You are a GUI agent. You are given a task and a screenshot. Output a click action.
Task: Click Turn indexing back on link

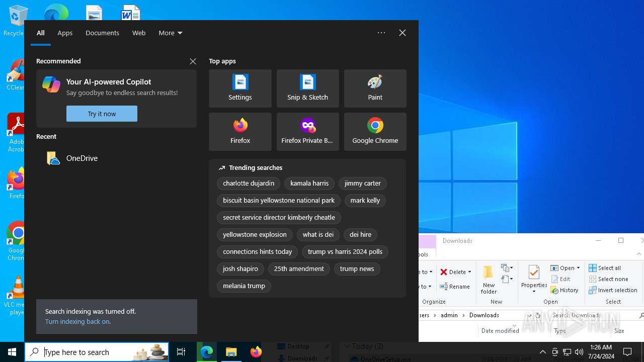pos(78,321)
